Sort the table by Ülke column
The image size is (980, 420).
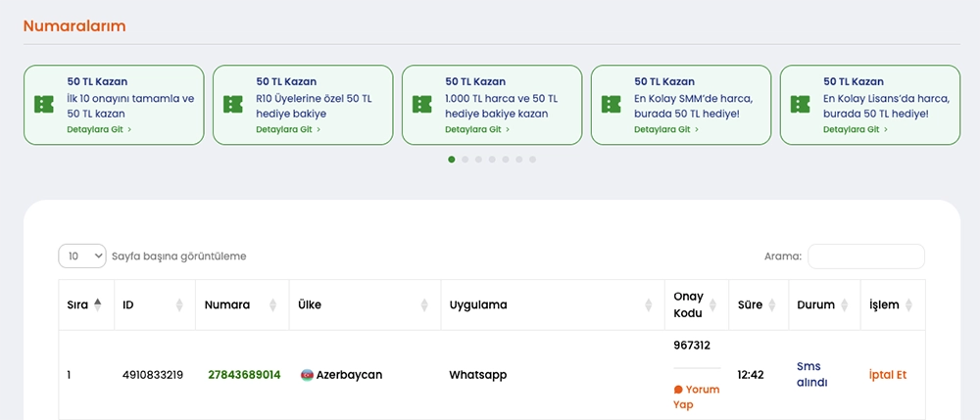(x=423, y=304)
